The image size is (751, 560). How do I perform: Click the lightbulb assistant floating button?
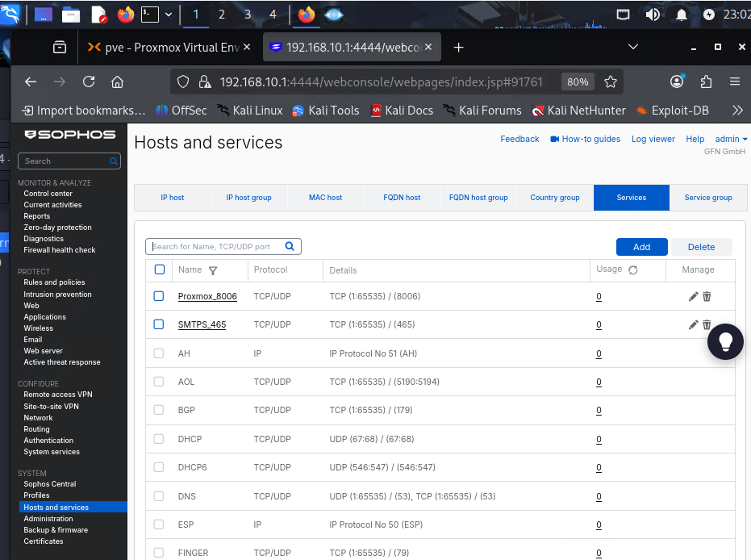coord(724,342)
